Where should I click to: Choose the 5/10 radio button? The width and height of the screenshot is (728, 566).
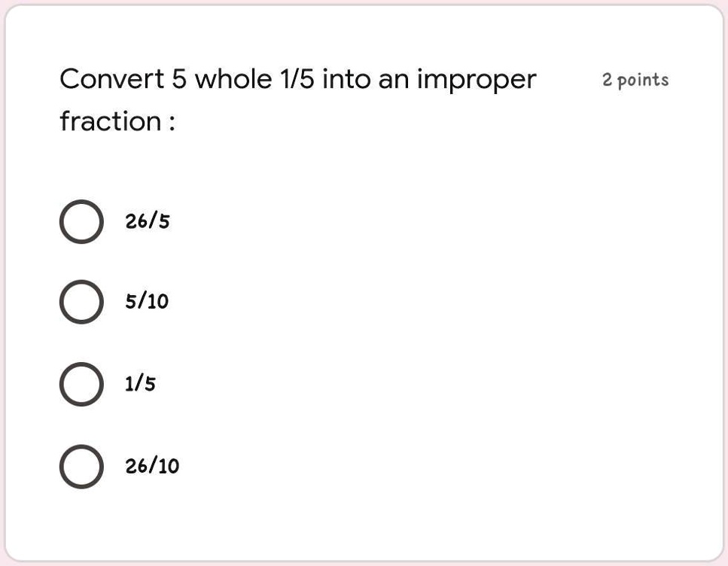point(81,303)
